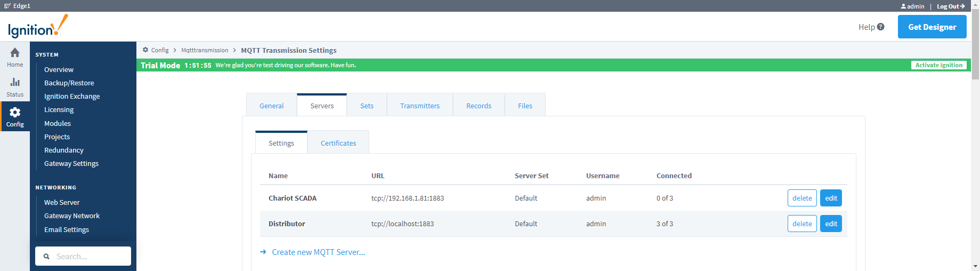Open Backup/Restore in sidebar
The width and height of the screenshot is (980, 271).
click(69, 83)
